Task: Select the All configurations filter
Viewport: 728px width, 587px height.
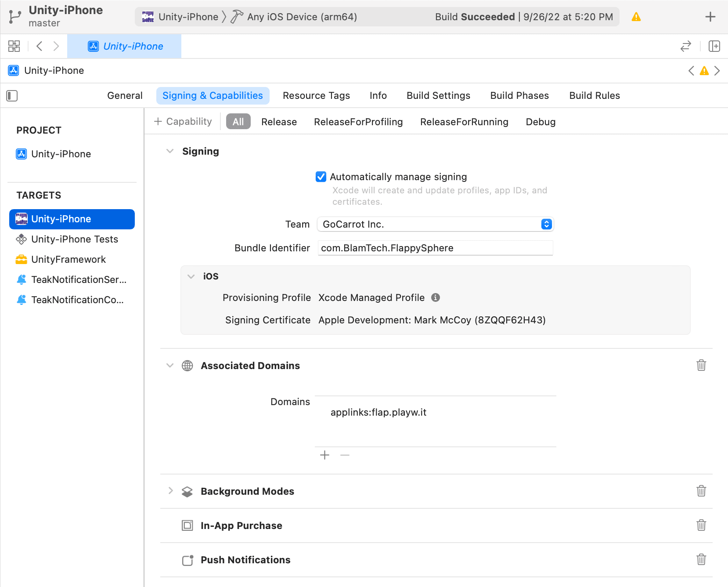Action: click(238, 122)
